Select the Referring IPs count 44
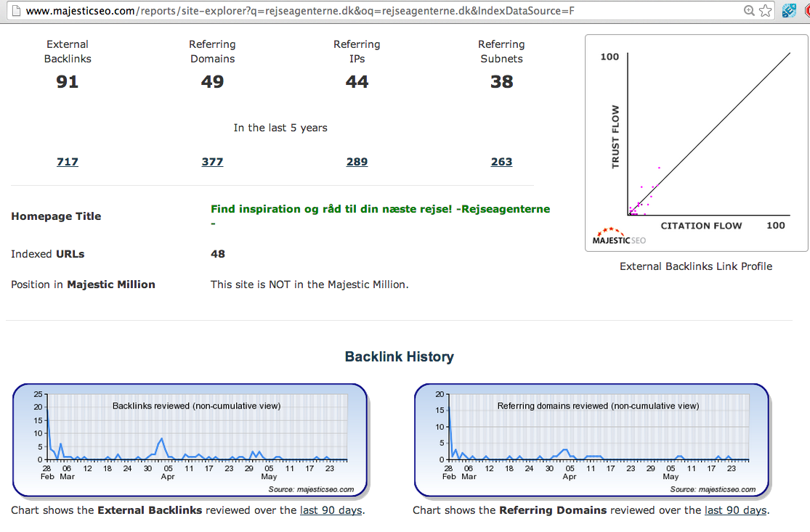 coord(357,81)
